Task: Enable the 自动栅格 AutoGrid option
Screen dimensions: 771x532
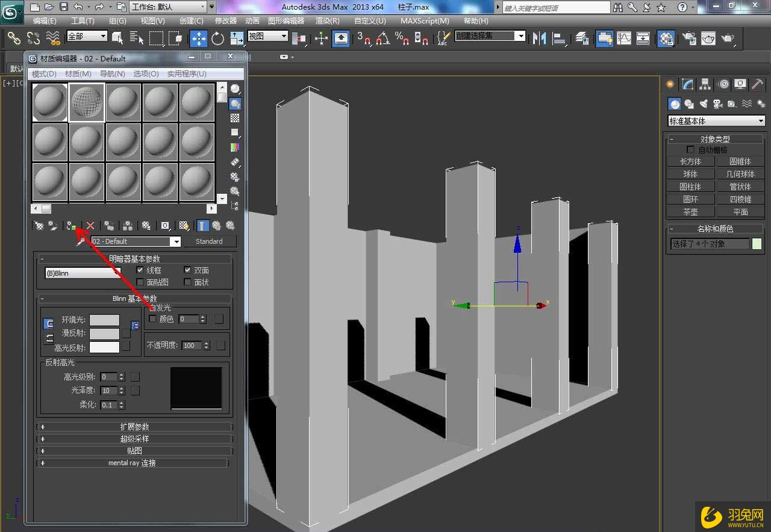Action: click(690, 149)
